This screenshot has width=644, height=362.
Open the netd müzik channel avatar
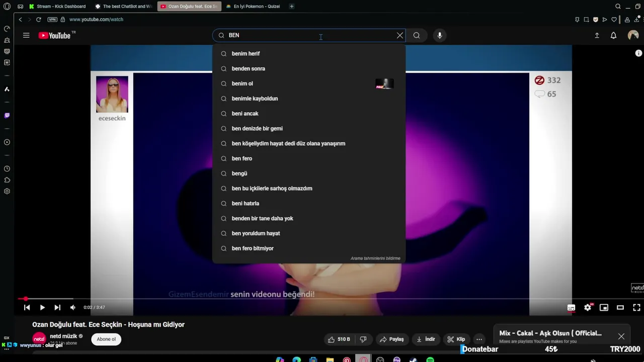pyautogui.click(x=39, y=339)
